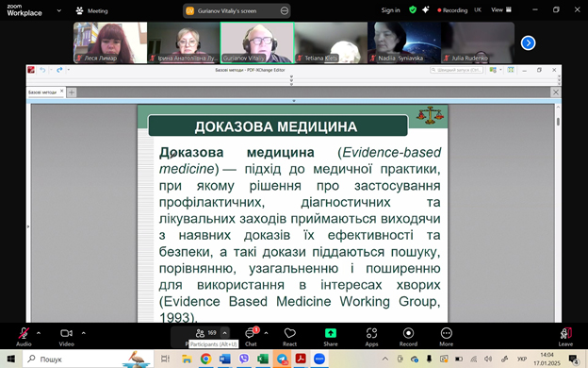Image resolution: width=588 pixels, height=368 pixels.
Task: Open the Participants panel showing 169
Action: pos(205,333)
